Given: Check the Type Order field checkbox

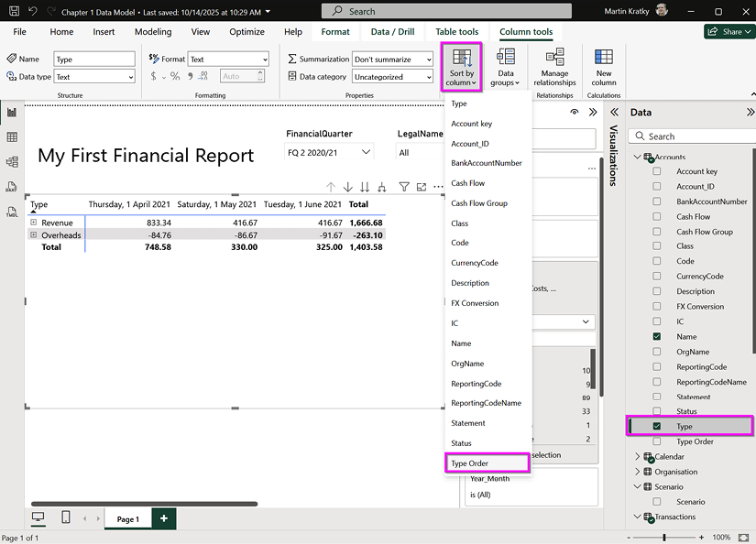Looking at the screenshot, I should click(x=657, y=441).
